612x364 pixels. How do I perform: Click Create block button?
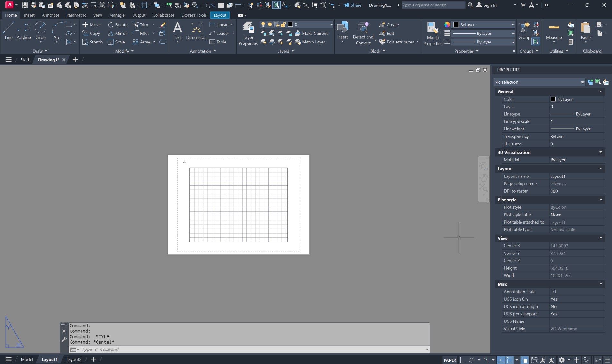click(389, 25)
